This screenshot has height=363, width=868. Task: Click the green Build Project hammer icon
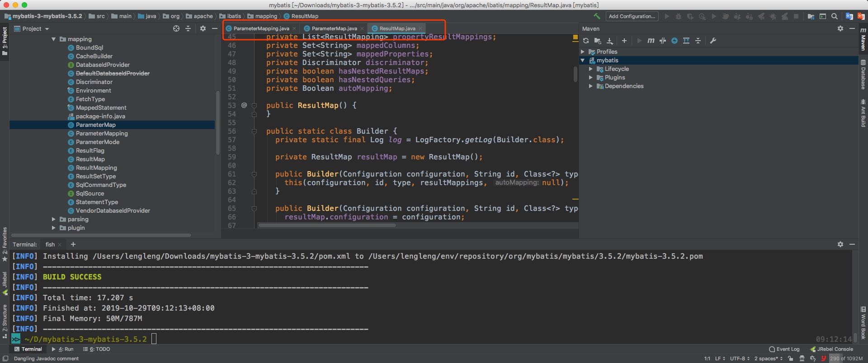point(597,16)
